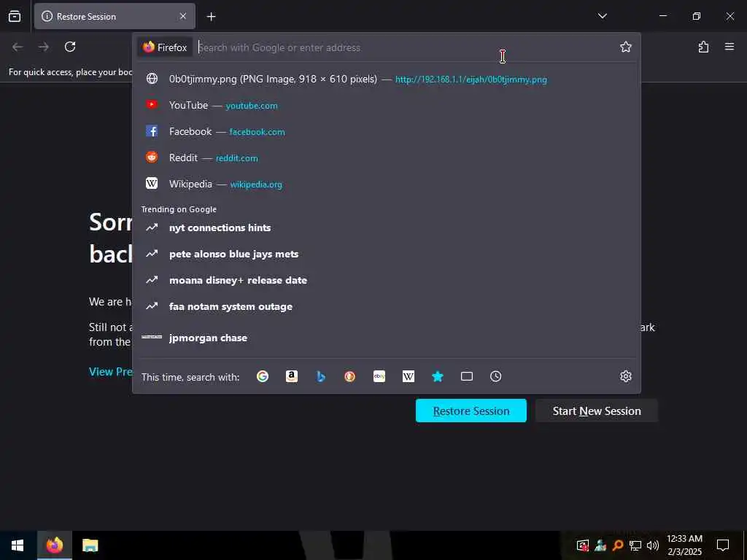Open search settings gear
This screenshot has height=560, width=747.
pyautogui.click(x=625, y=377)
